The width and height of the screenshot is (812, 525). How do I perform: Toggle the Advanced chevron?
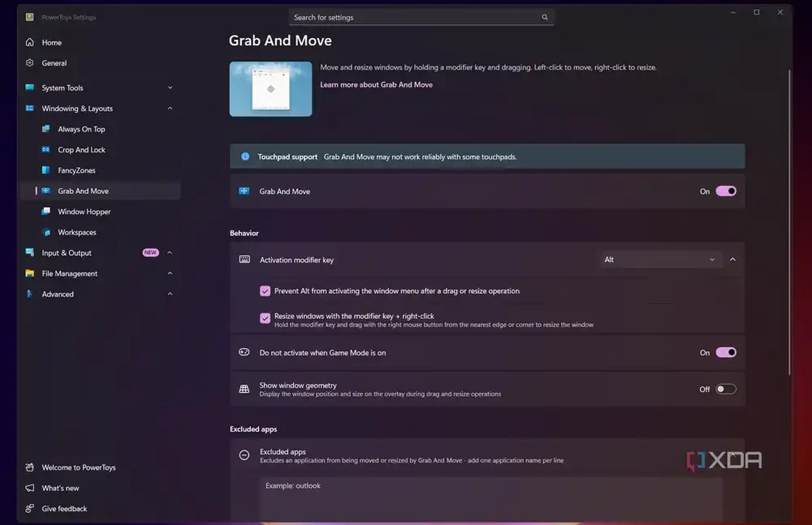[170, 294]
